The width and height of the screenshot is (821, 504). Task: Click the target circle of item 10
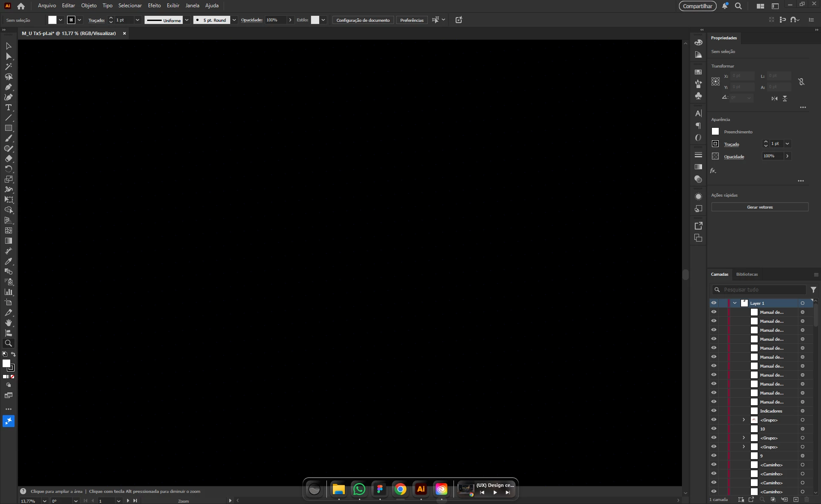pyautogui.click(x=803, y=429)
